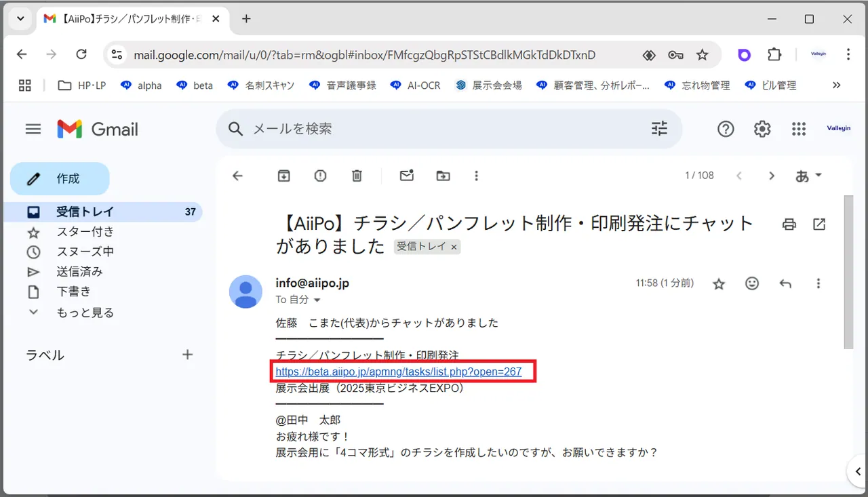Open Chrome menu three dots
This screenshot has height=497, width=868.
tap(848, 54)
